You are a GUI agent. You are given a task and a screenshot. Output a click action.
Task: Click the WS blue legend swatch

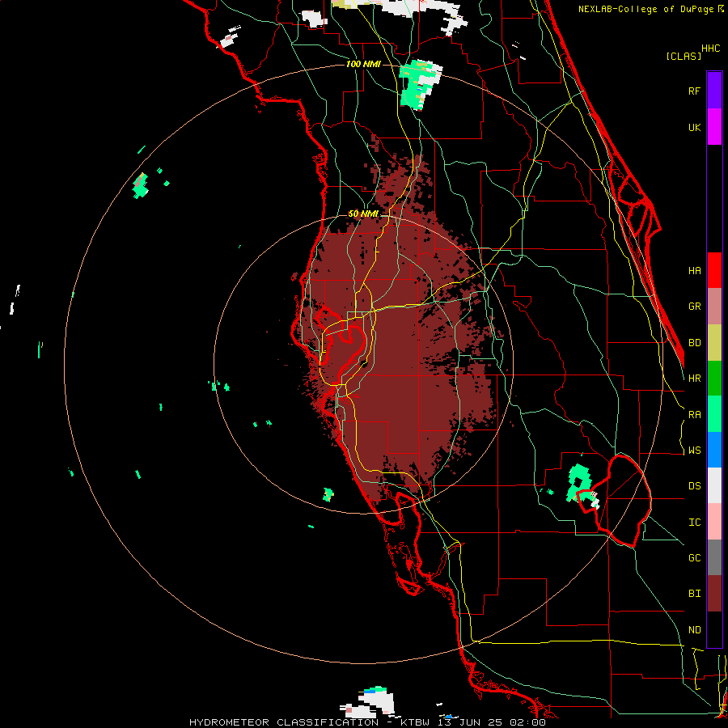[714, 450]
